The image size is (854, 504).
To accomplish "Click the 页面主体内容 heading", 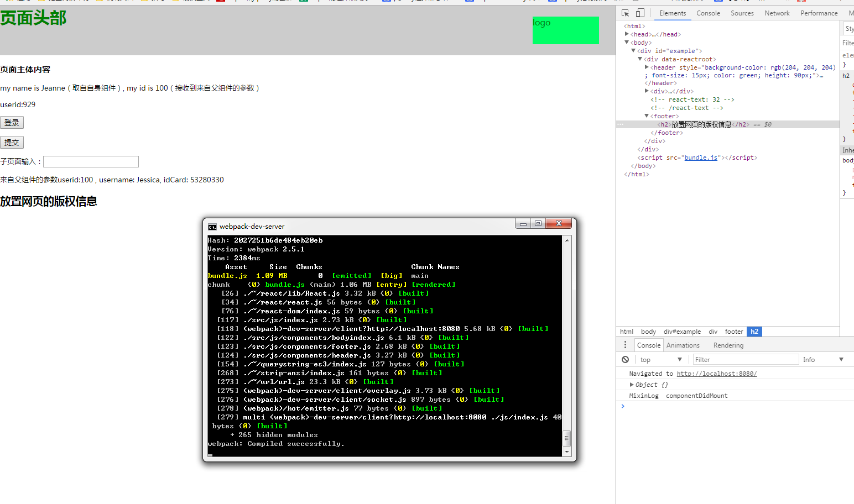I will tap(25, 70).
